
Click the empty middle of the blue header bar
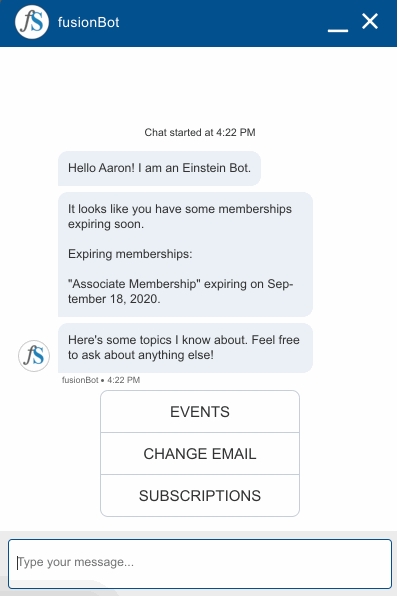point(222,23)
